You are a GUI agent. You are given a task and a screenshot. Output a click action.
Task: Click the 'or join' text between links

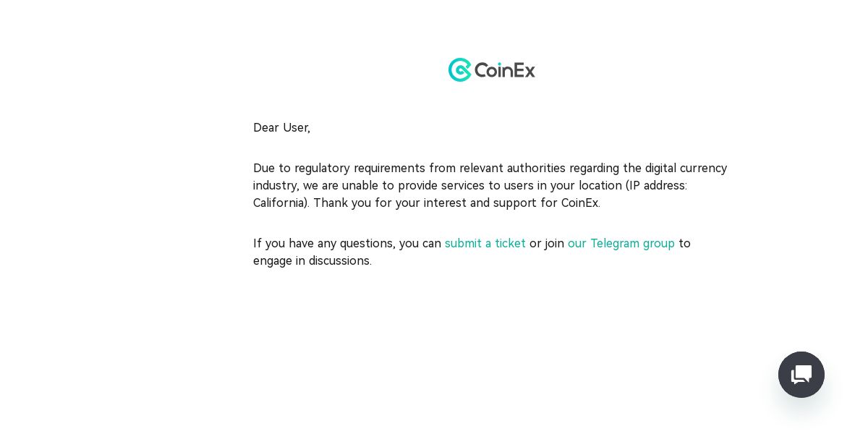(x=547, y=243)
